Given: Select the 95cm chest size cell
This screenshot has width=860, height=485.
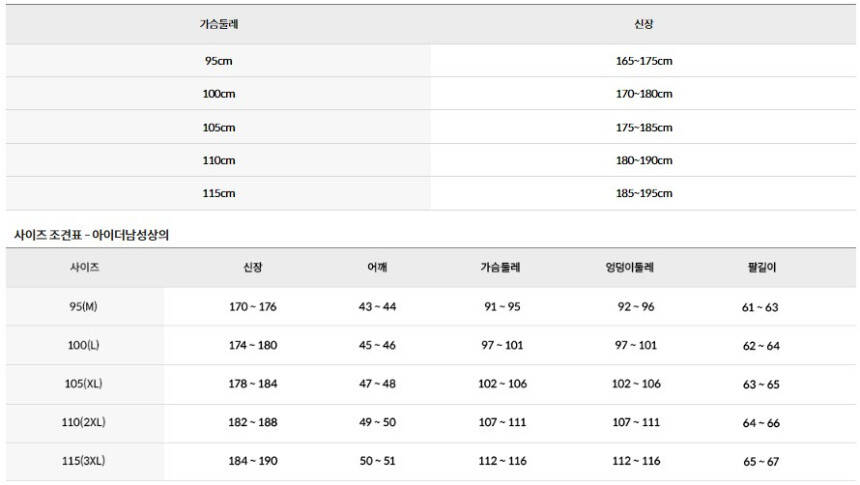Looking at the screenshot, I should 218,61.
